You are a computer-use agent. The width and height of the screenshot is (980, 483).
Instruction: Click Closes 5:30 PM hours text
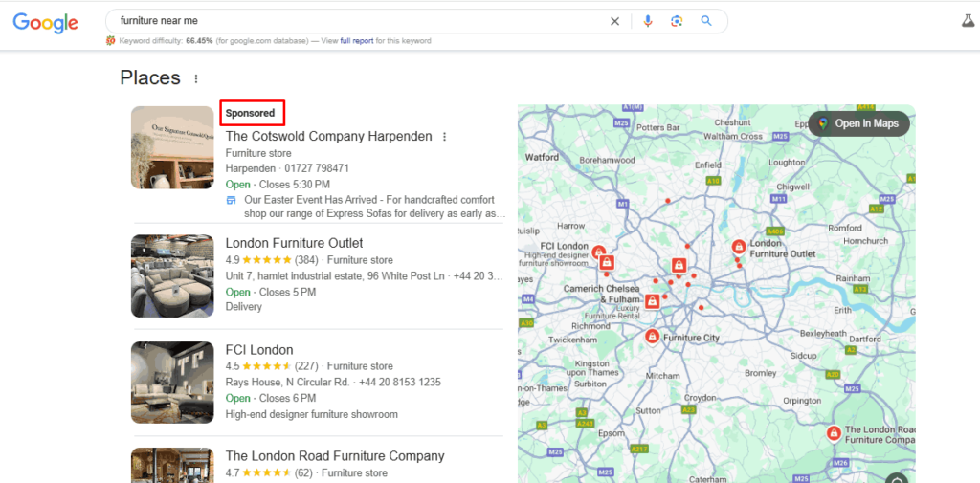pyautogui.click(x=295, y=185)
